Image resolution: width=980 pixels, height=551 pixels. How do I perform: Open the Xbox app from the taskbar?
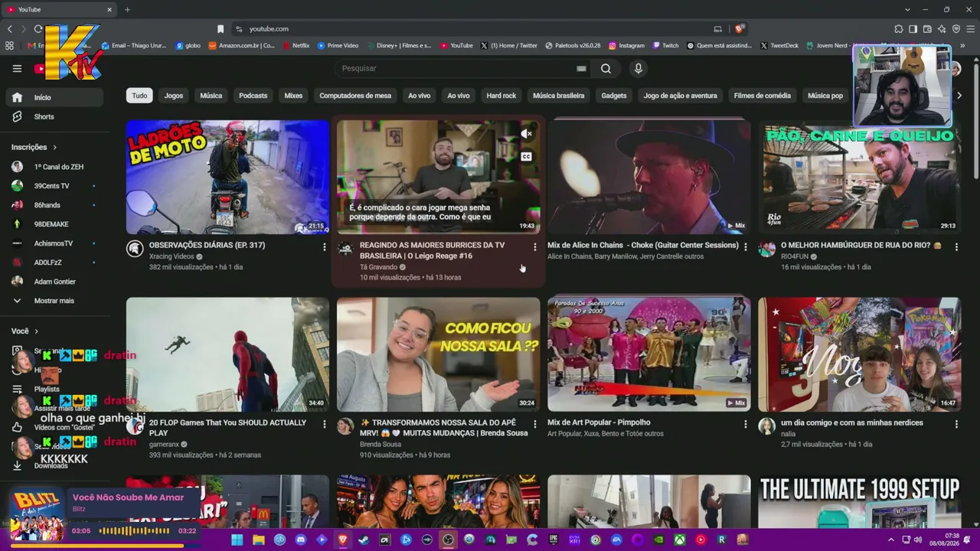coord(680,540)
